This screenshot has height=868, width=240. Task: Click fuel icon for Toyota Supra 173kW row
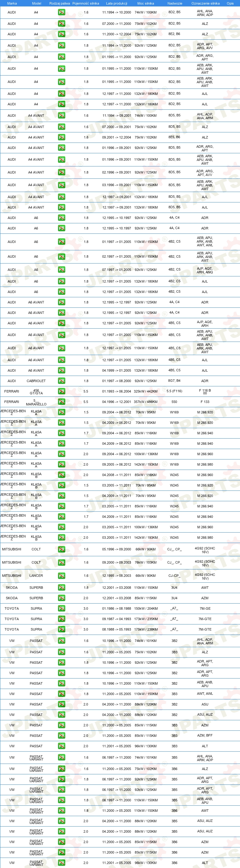(x=62, y=619)
